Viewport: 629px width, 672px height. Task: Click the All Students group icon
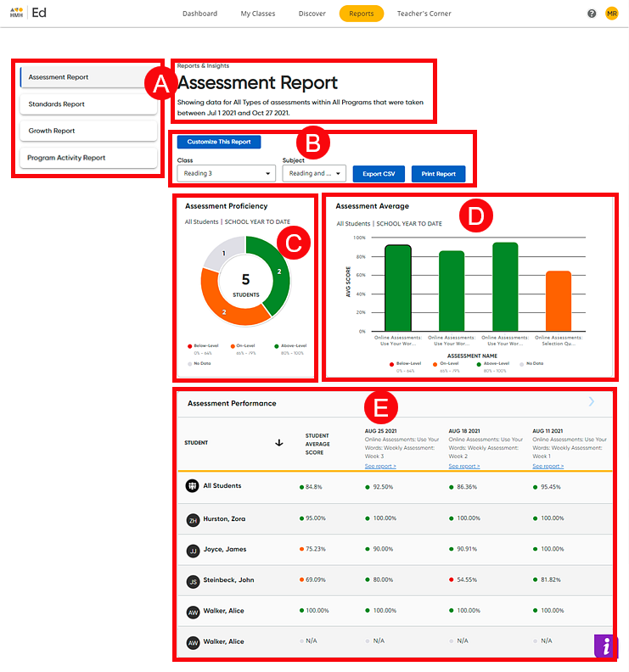pyautogui.click(x=192, y=486)
